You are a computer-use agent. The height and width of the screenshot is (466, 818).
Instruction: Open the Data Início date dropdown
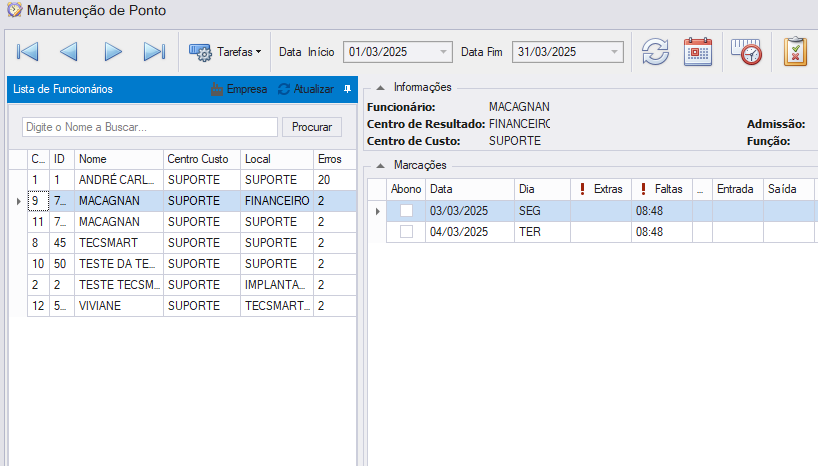(x=443, y=52)
